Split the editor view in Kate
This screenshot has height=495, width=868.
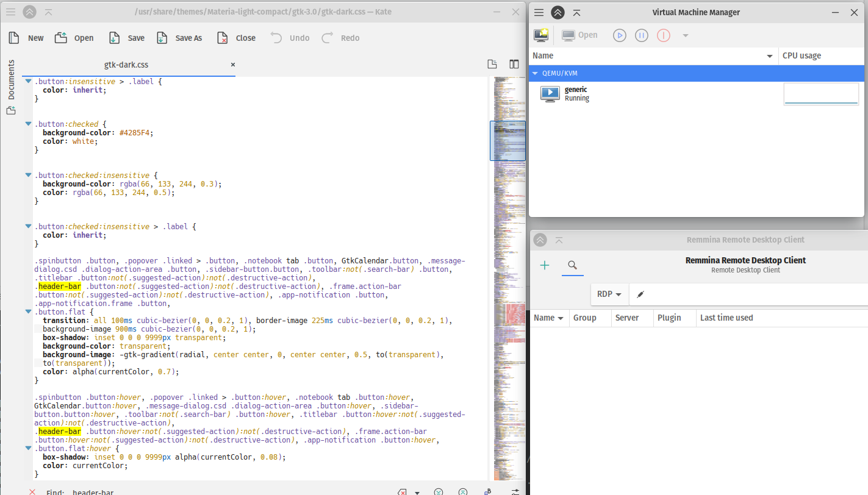point(514,64)
